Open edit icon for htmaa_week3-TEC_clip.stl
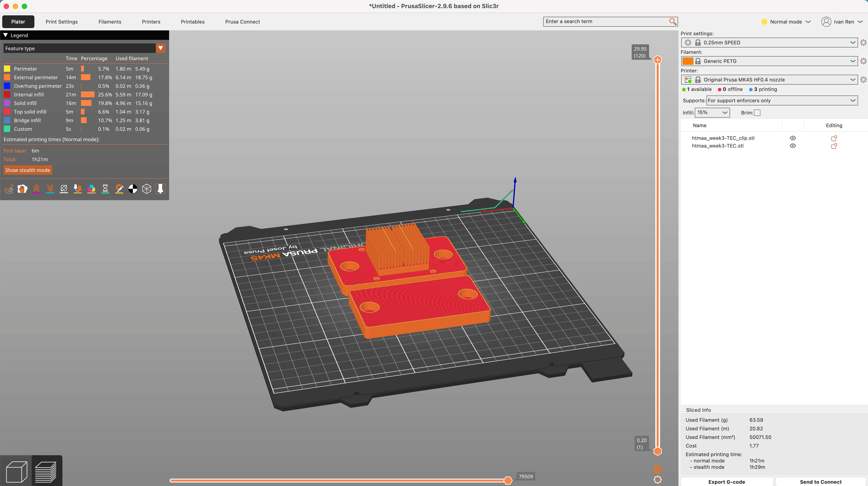The height and width of the screenshot is (486, 868). (834, 138)
